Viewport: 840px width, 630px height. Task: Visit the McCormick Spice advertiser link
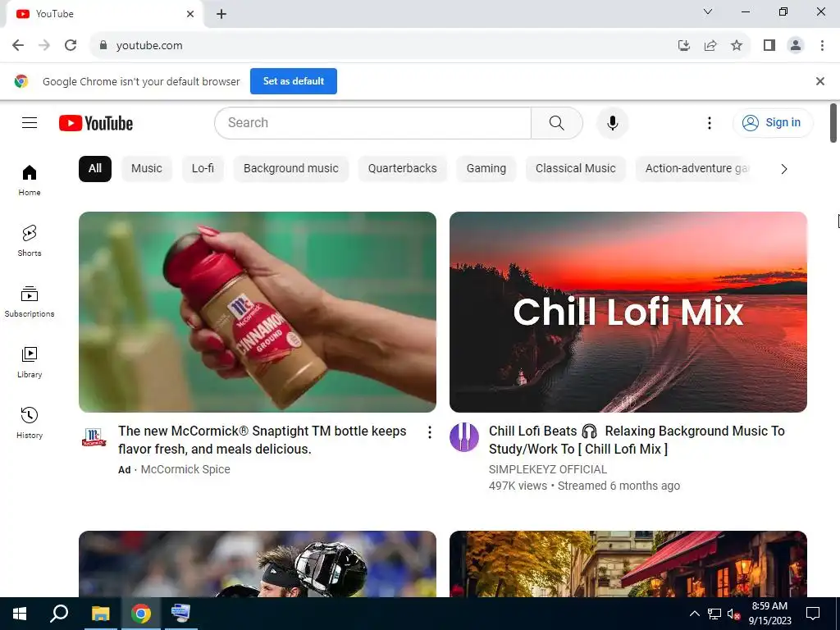pos(185,469)
